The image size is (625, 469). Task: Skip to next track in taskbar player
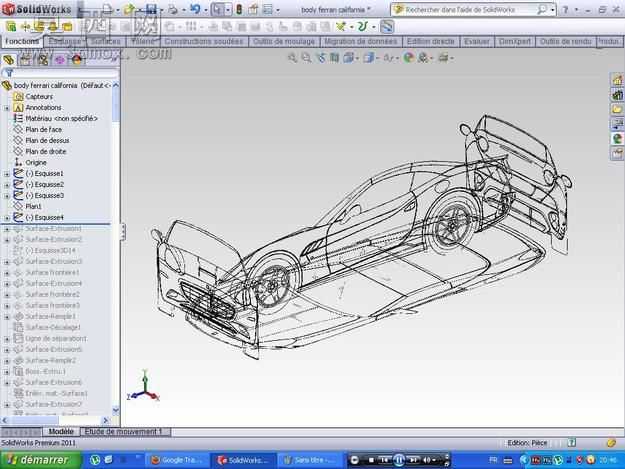click(413, 460)
